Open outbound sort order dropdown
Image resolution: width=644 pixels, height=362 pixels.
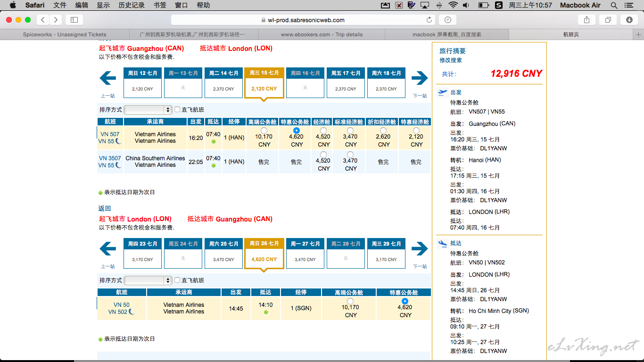point(148,109)
